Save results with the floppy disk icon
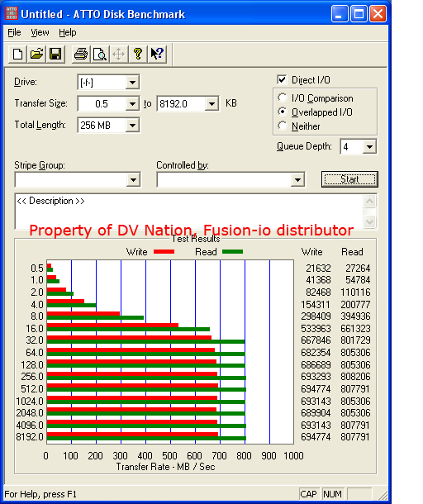Image resolution: width=423 pixels, height=504 pixels. [x=55, y=54]
